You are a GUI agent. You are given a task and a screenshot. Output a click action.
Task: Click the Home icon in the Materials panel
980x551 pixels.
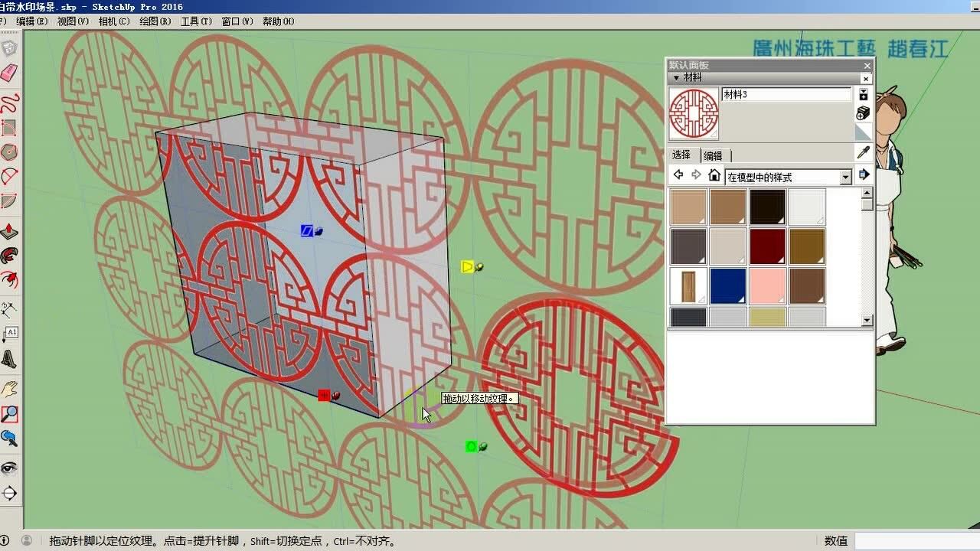(x=714, y=174)
